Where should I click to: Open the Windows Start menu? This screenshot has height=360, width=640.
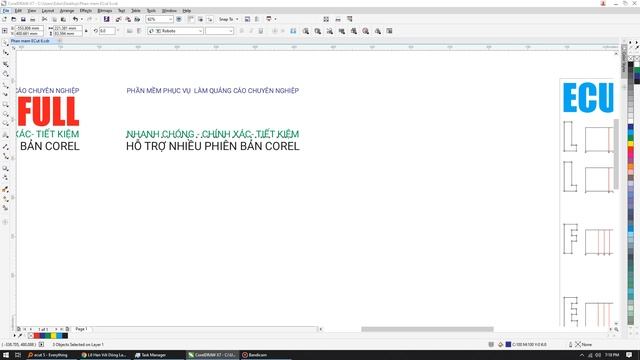point(6,355)
